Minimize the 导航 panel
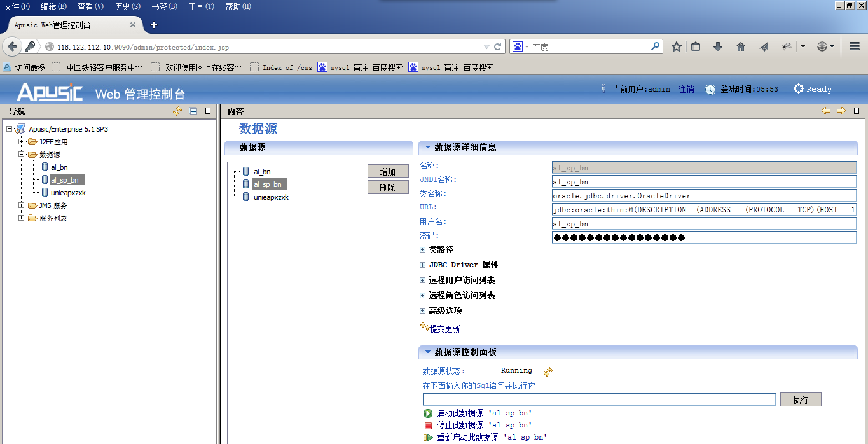 click(x=193, y=111)
